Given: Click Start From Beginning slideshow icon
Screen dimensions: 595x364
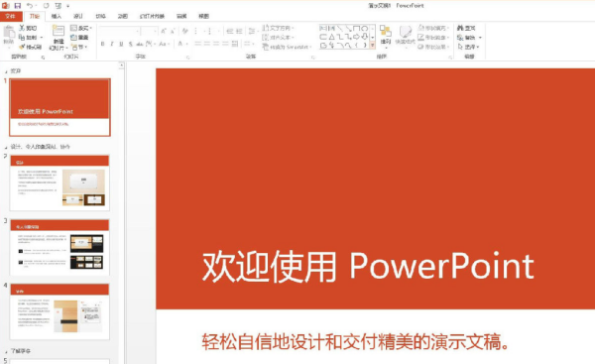Looking at the screenshot, I should [59, 6].
